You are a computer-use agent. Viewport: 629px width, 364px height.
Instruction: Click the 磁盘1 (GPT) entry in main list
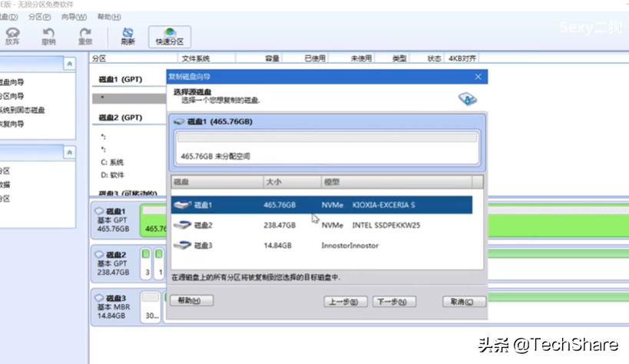click(x=121, y=79)
